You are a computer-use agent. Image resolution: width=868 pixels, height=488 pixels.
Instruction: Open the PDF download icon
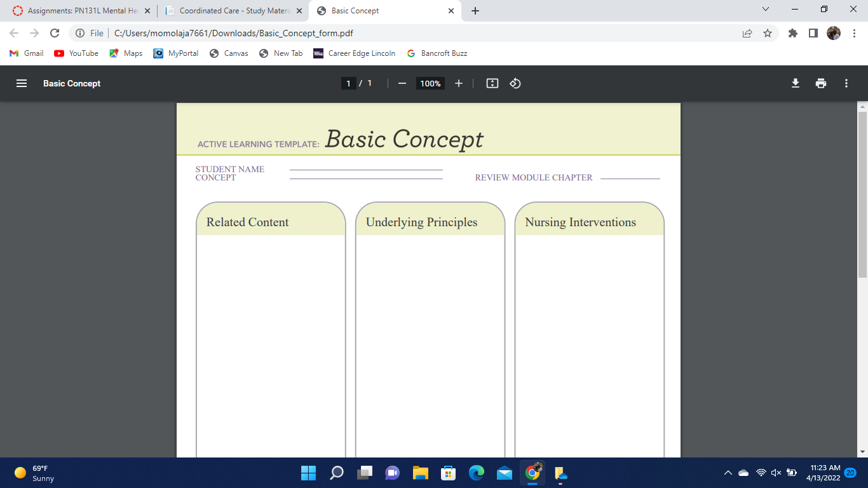795,83
